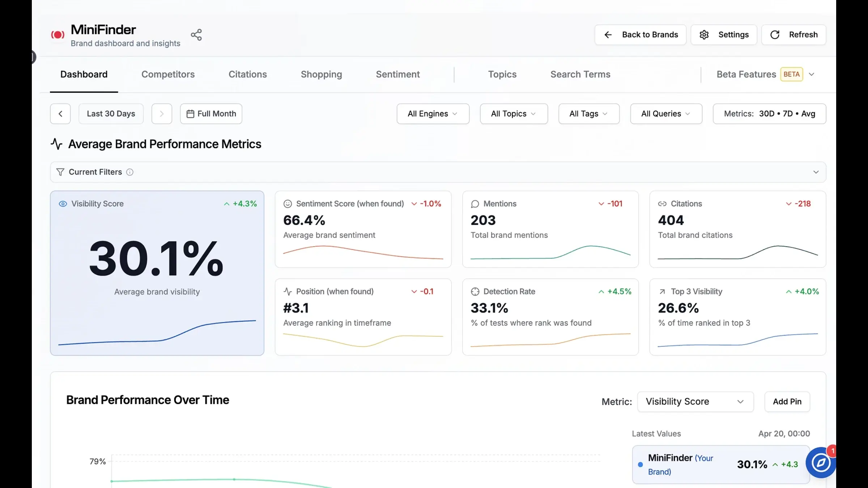The width and height of the screenshot is (868, 488).
Task: Click the smiley icon on Sentiment Score
Action: coord(288,204)
